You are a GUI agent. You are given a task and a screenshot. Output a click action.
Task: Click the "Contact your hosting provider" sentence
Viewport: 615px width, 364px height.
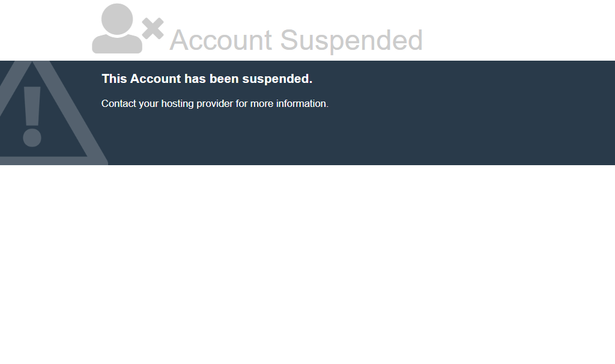214,103
